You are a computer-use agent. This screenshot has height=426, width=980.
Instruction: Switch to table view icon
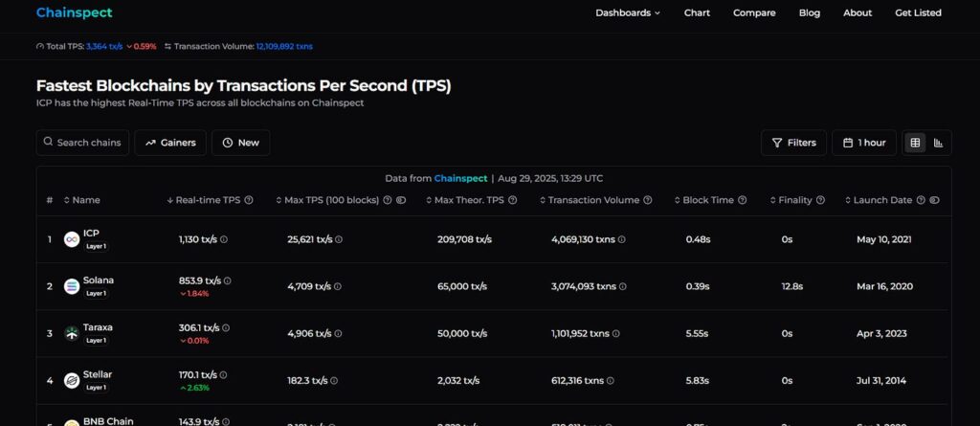point(915,143)
